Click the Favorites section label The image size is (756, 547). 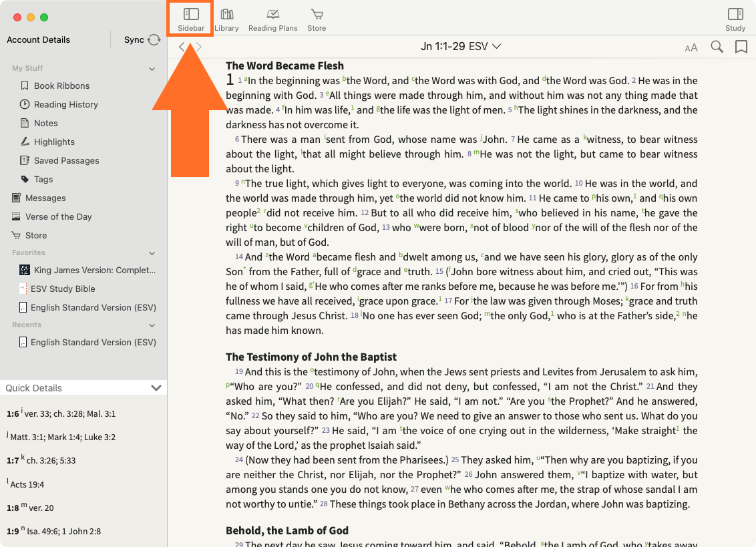(29, 252)
